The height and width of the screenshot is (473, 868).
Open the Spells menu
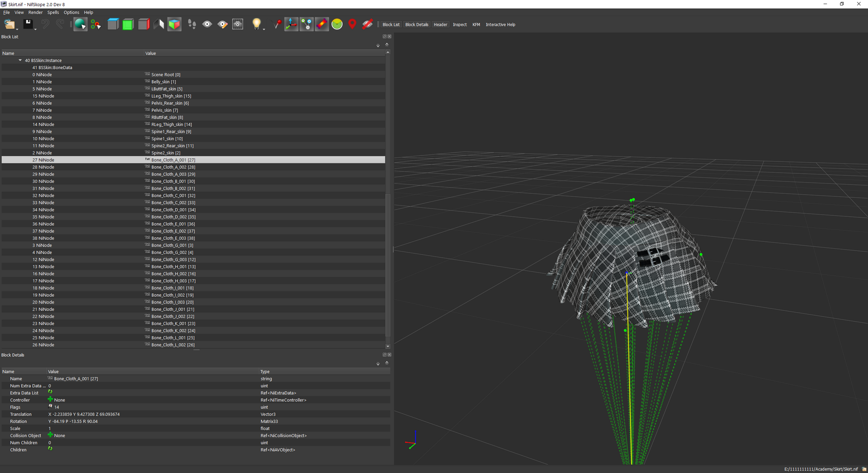(53, 12)
